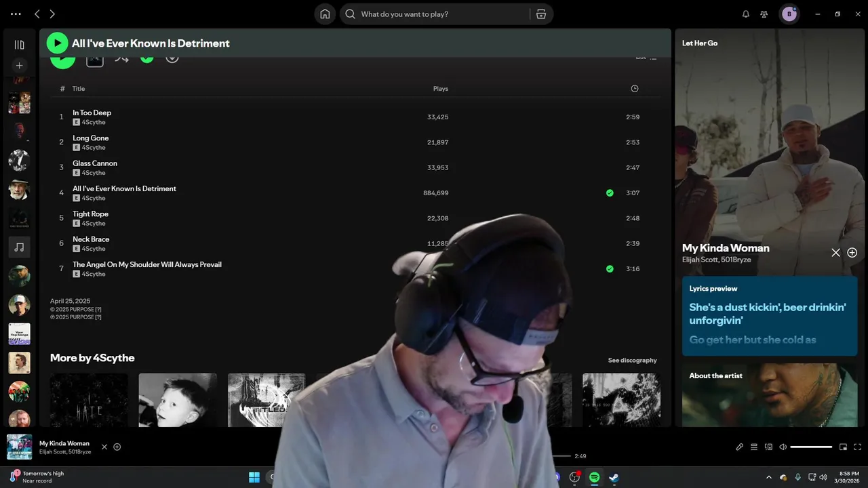Viewport: 868px width, 488px height.
Task: Open the music-note playlist in the sidebar
Action: (19, 247)
